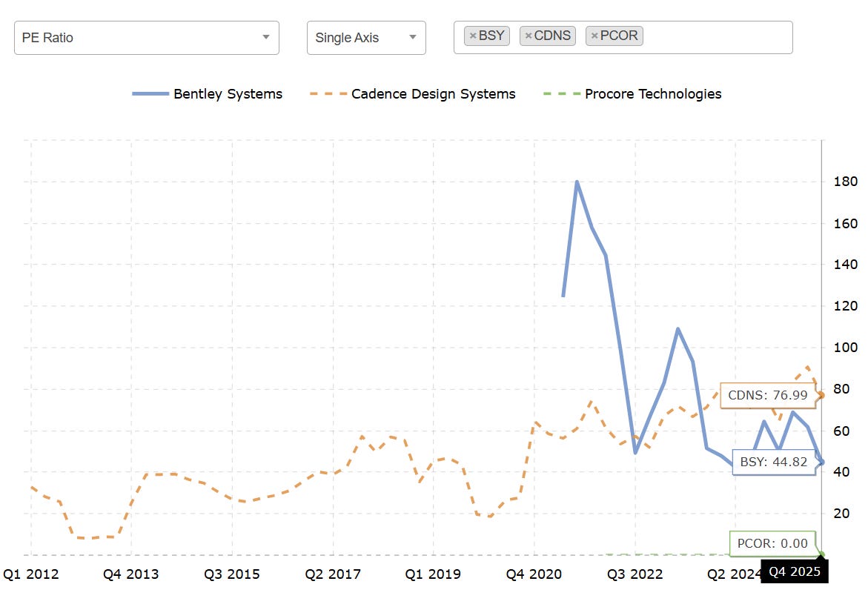The height and width of the screenshot is (607, 868).
Task: Click the orange dashed Cadence legend line
Action: point(328,94)
